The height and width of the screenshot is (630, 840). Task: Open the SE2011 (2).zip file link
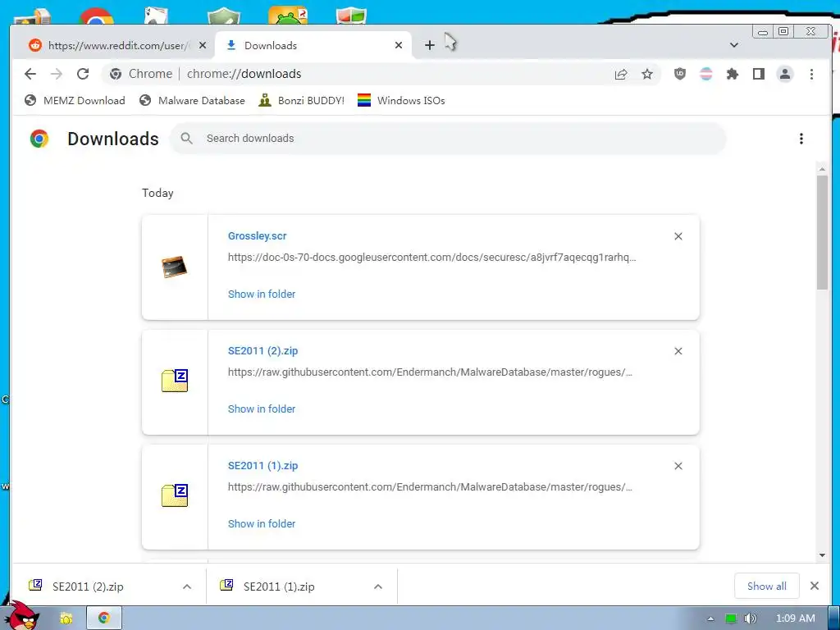(x=263, y=351)
